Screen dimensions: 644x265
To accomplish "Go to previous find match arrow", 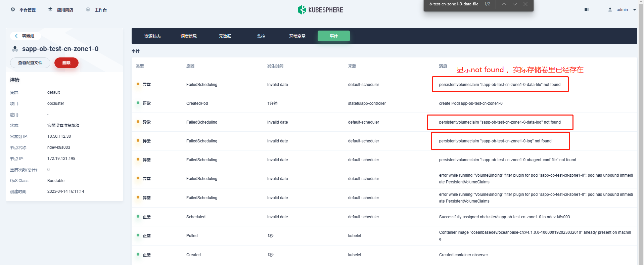I will coord(504,4).
